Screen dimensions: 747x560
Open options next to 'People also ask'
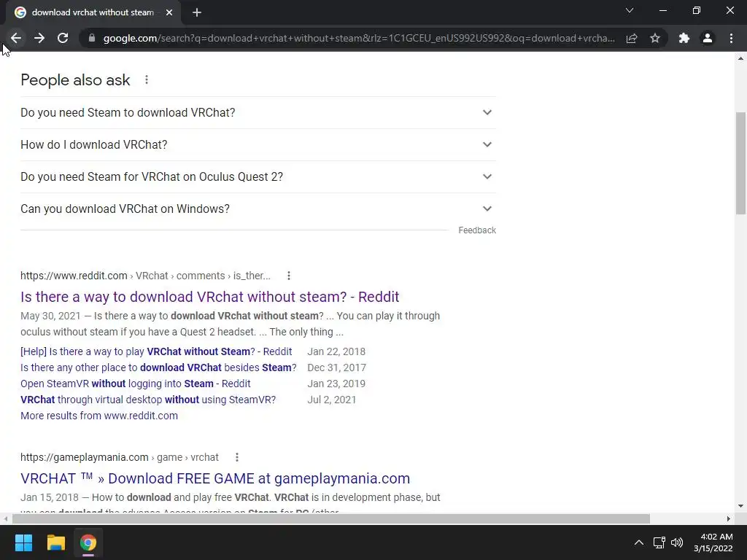[147, 80]
